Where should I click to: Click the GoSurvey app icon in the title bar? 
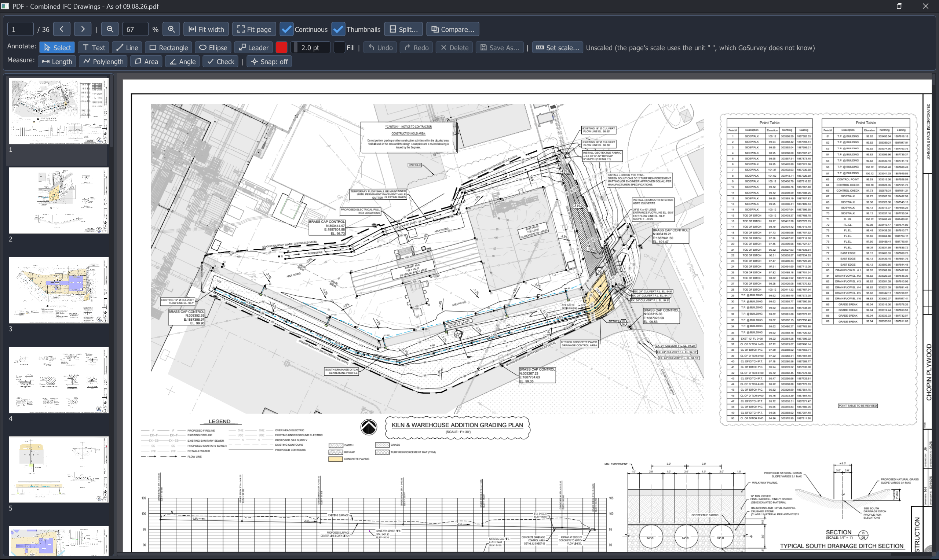point(5,6)
